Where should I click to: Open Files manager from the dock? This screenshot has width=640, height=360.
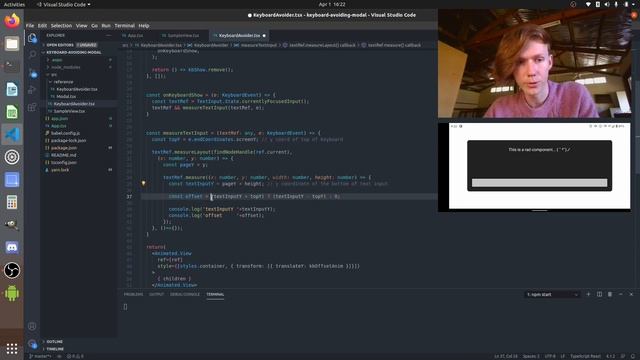click(12, 44)
